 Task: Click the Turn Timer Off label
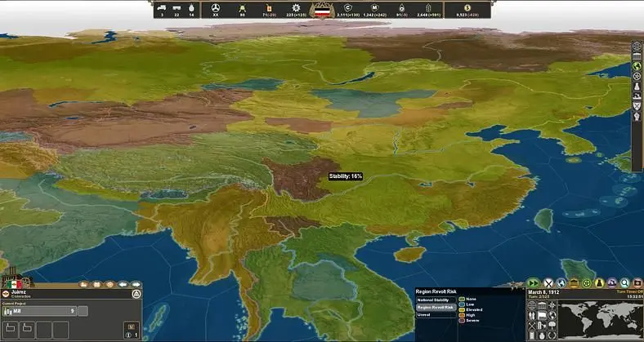tap(629, 291)
